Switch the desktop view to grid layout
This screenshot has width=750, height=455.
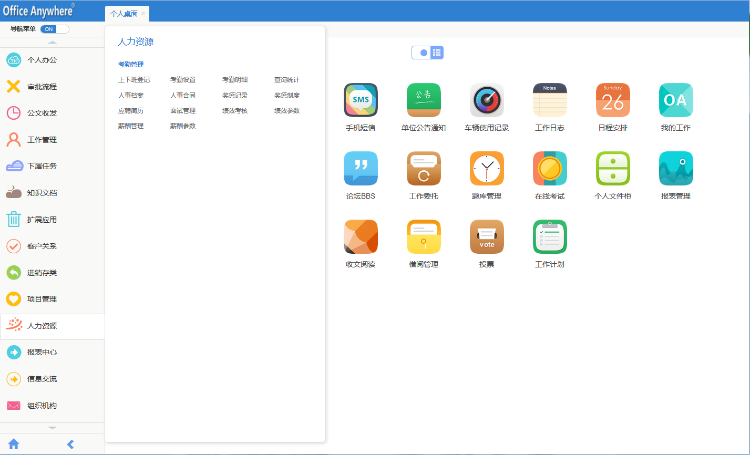click(437, 52)
